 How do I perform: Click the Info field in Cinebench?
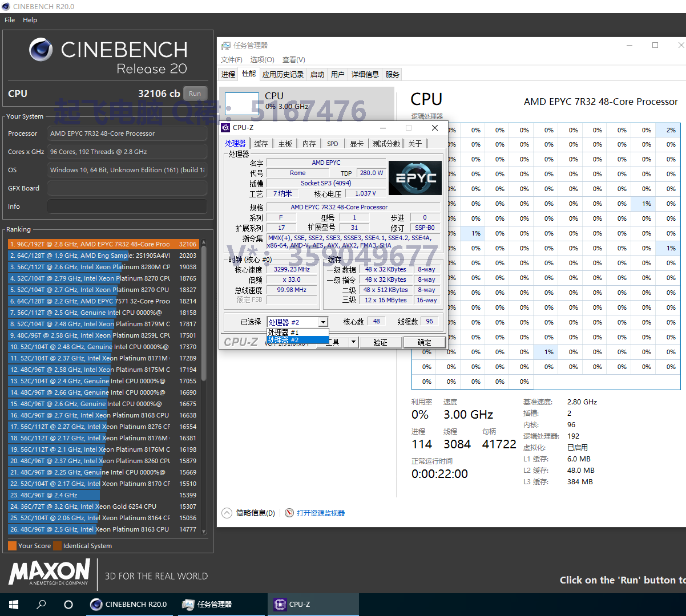pos(127,206)
